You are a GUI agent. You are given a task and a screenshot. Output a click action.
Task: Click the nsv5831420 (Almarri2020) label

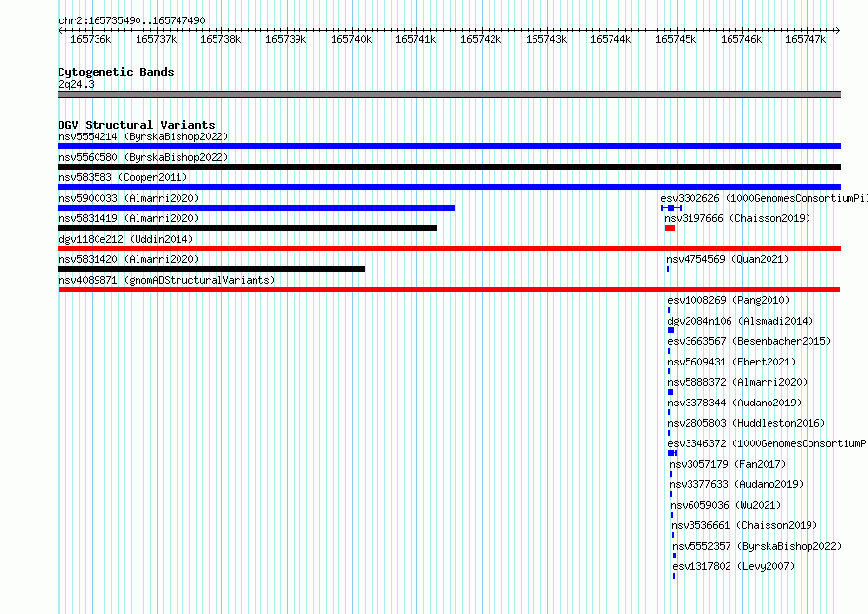click(x=129, y=259)
